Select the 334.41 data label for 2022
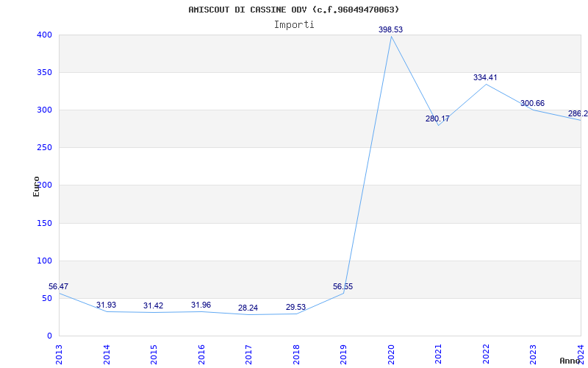Screen dimensions: 588x368 [x=485, y=77]
